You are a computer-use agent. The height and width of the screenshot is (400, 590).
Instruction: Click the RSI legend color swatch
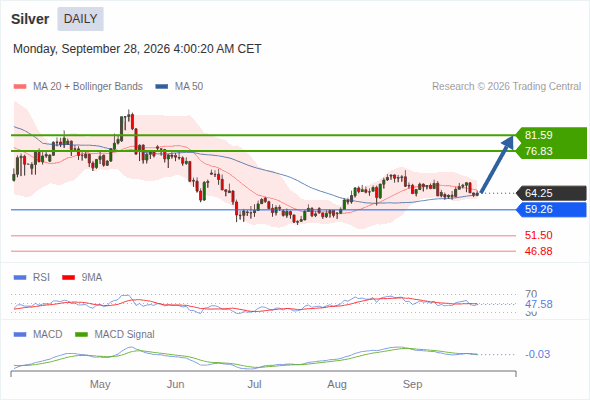(x=20, y=278)
